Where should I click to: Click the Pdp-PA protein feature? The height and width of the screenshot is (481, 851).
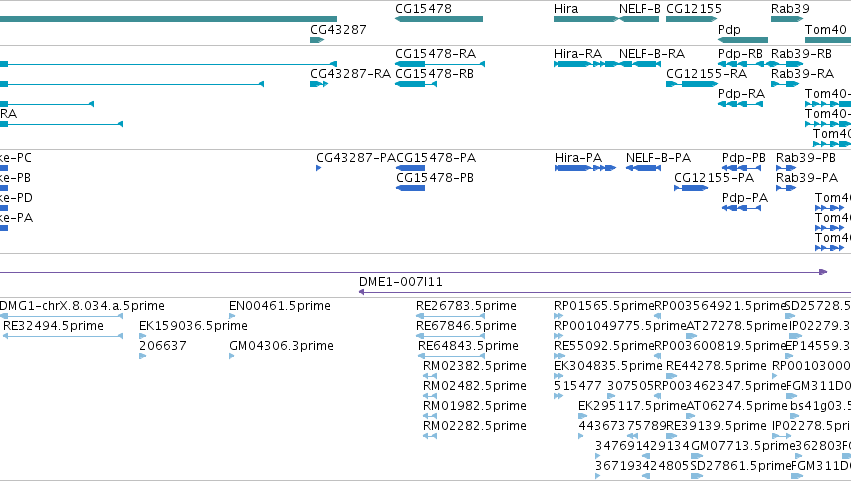741,208
